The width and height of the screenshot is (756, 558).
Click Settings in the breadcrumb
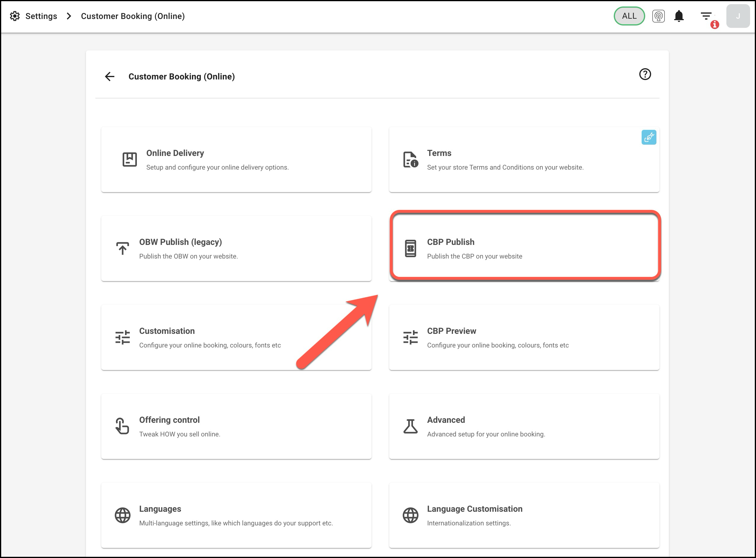click(x=41, y=16)
